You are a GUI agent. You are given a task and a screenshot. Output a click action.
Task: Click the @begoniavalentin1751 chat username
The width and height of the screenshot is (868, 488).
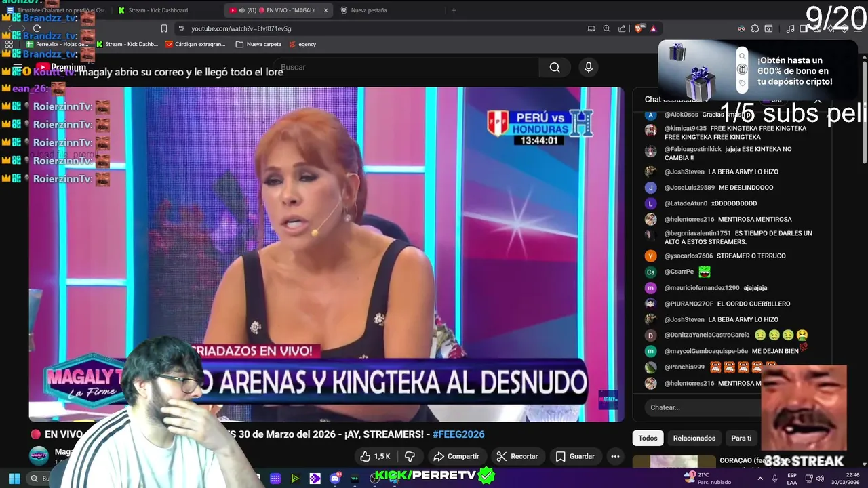point(697,233)
